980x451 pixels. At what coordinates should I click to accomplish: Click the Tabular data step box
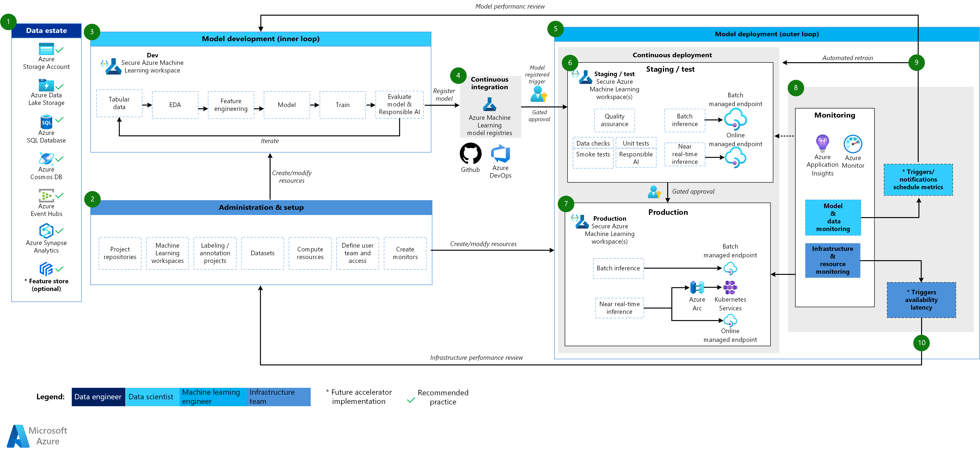pos(119,103)
